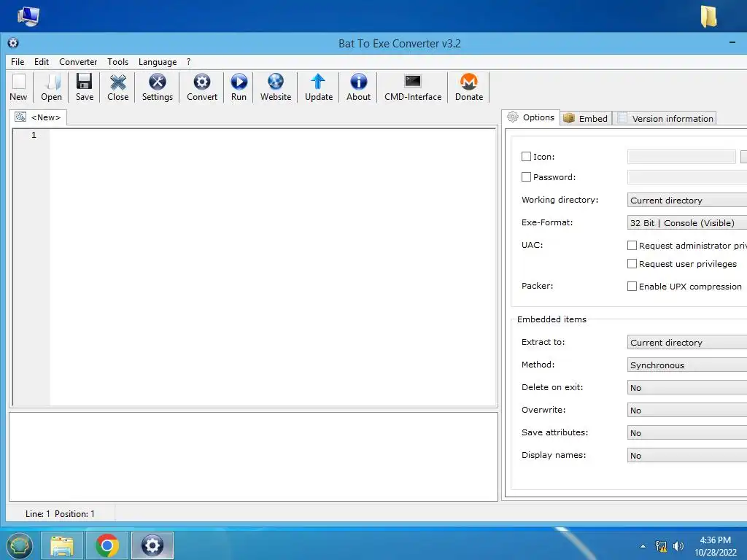Open File Explorer from the taskbar

coord(62,545)
